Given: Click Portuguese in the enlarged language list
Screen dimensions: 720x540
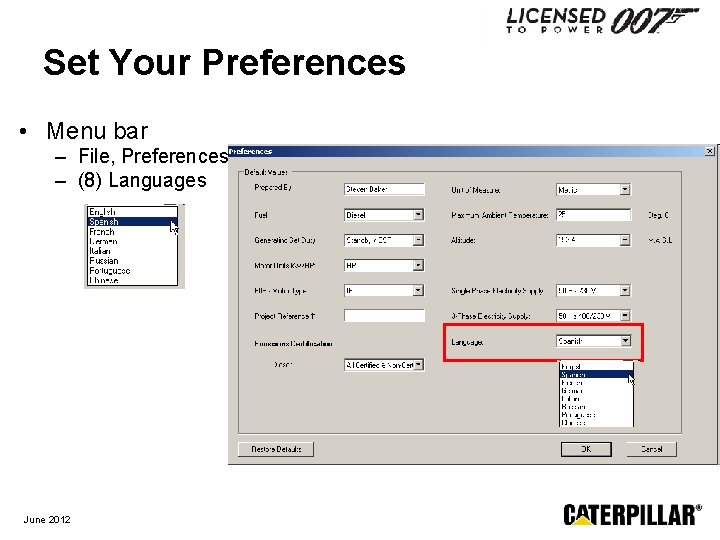Looking at the screenshot, I should point(132,271).
